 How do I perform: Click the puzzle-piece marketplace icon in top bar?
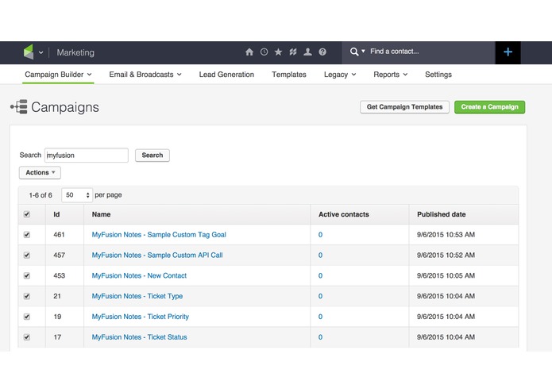point(293,52)
